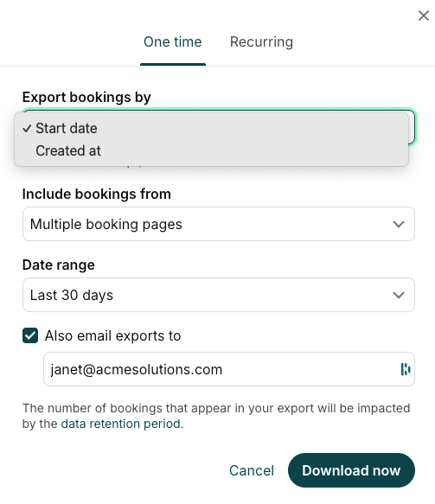
Task: Click the checkmark icon next to Start date
Action: [27, 129]
